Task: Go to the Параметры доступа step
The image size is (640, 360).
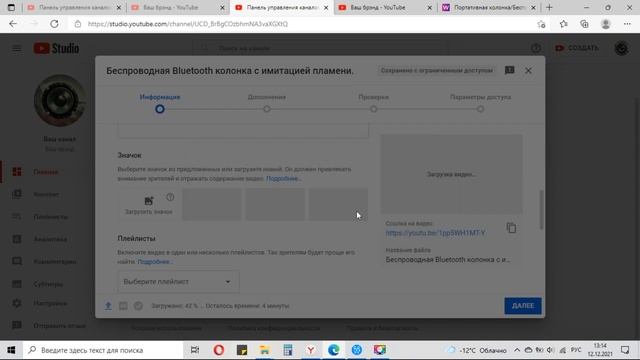Action: [x=480, y=103]
